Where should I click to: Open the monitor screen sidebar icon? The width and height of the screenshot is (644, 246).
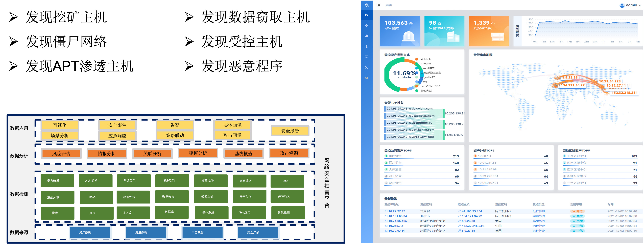tap(366, 57)
